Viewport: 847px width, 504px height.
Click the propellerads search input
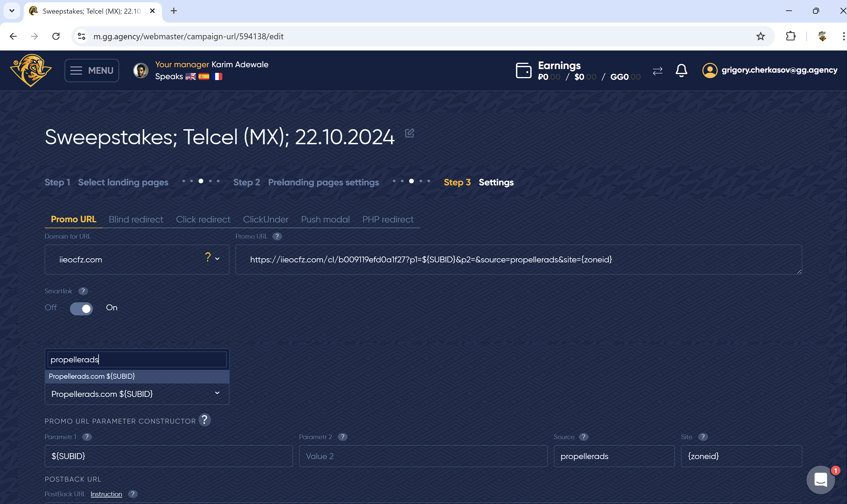point(137,359)
